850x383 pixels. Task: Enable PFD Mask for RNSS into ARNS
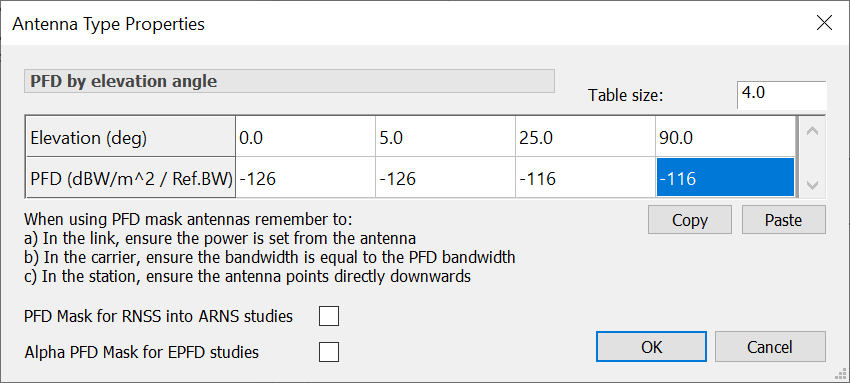point(329,316)
